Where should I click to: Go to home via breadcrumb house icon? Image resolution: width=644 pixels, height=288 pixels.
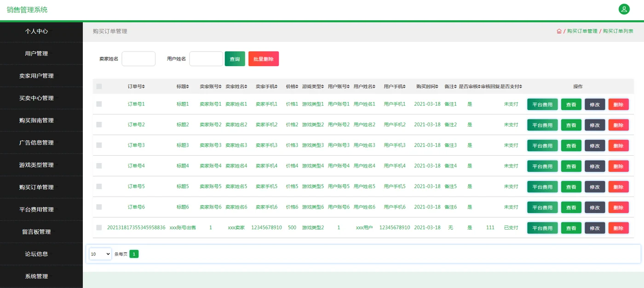click(559, 31)
